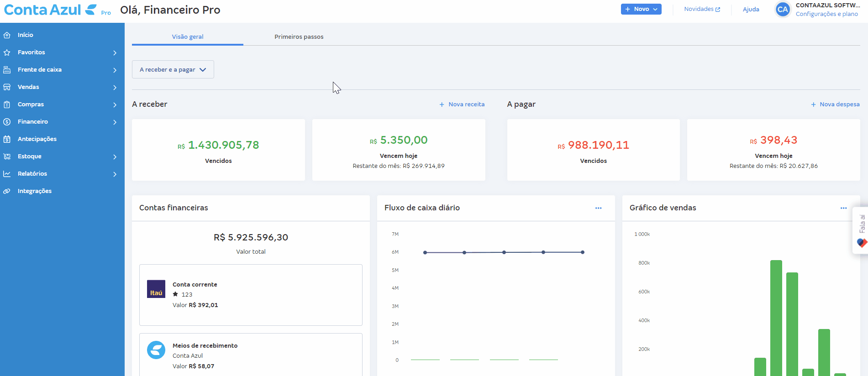This screenshot has width=868, height=376.
Task: Click the Novidades external link icon
Action: click(718, 10)
